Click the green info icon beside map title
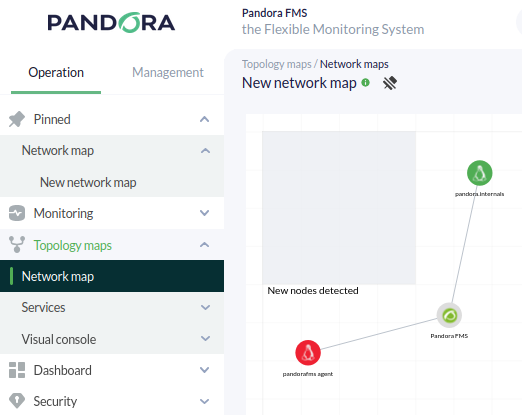 coord(365,82)
